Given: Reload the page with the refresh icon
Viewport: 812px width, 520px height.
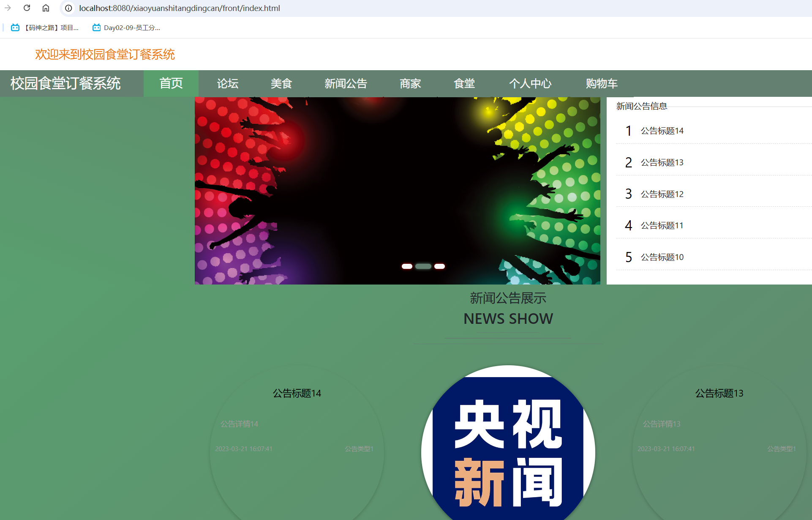Looking at the screenshot, I should click(27, 8).
